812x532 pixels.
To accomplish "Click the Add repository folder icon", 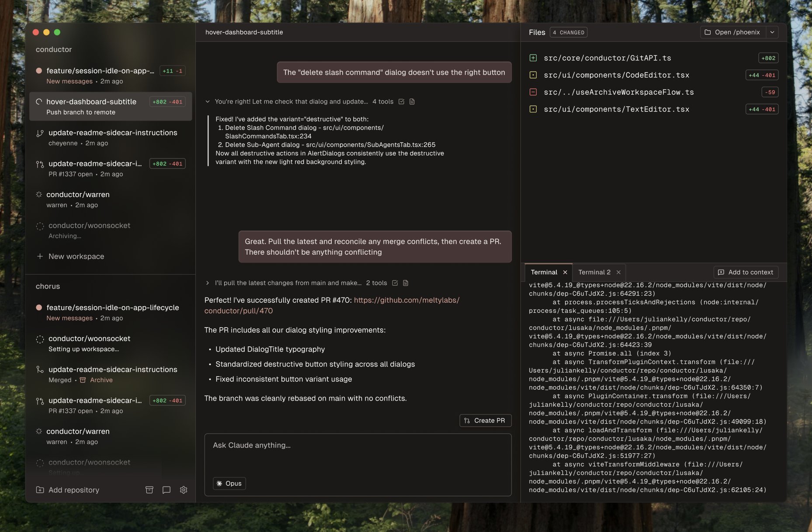I will point(40,490).
